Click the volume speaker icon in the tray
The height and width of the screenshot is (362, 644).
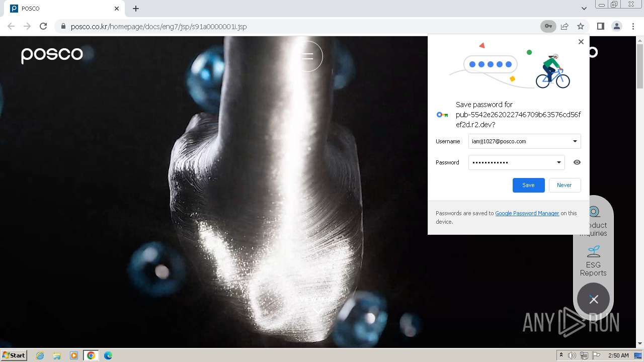572,355
